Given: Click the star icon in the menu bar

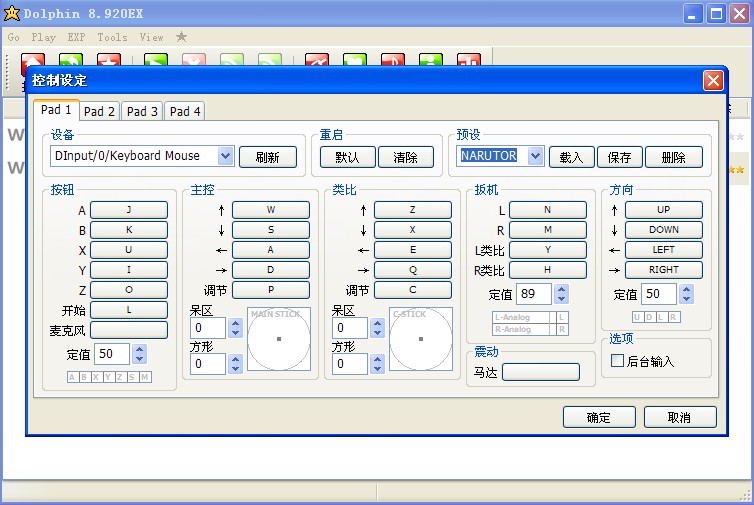Looking at the screenshot, I should 181,37.
